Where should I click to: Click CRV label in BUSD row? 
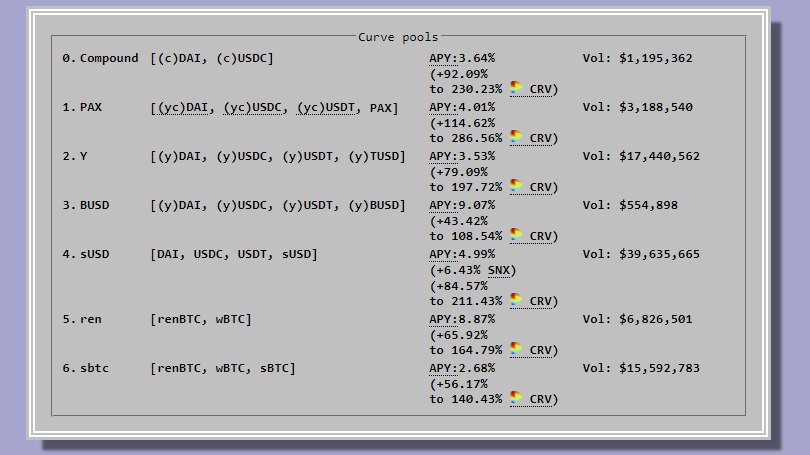pos(540,237)
